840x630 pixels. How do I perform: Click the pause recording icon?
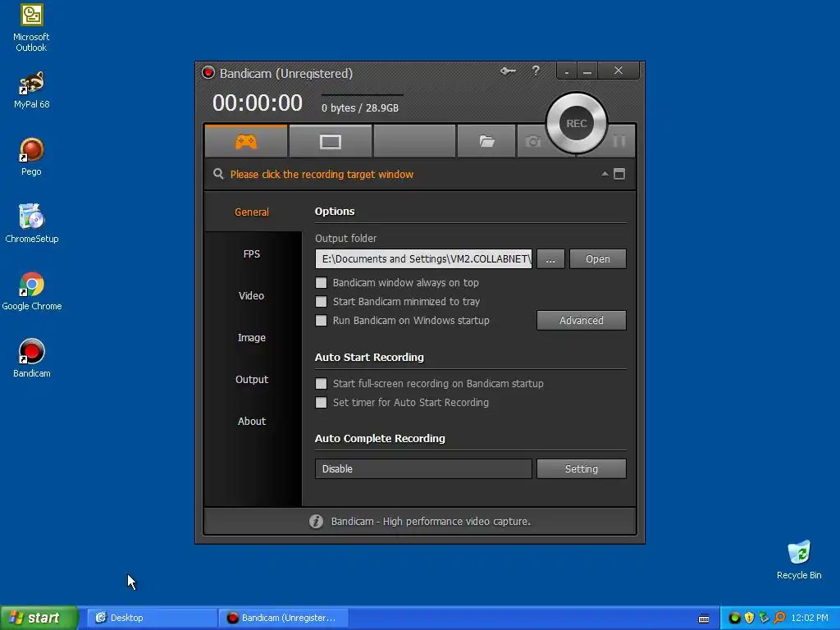tap(619, 141)
